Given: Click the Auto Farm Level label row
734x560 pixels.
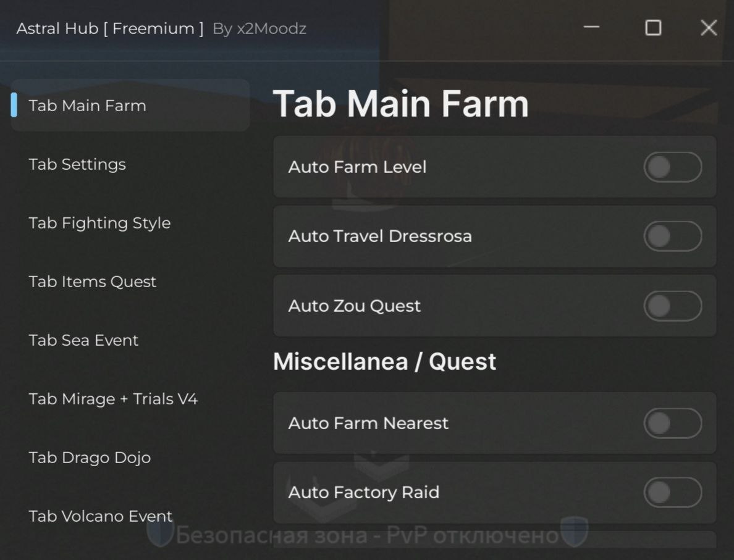Looking at the screenshot, I should [357, 167].
